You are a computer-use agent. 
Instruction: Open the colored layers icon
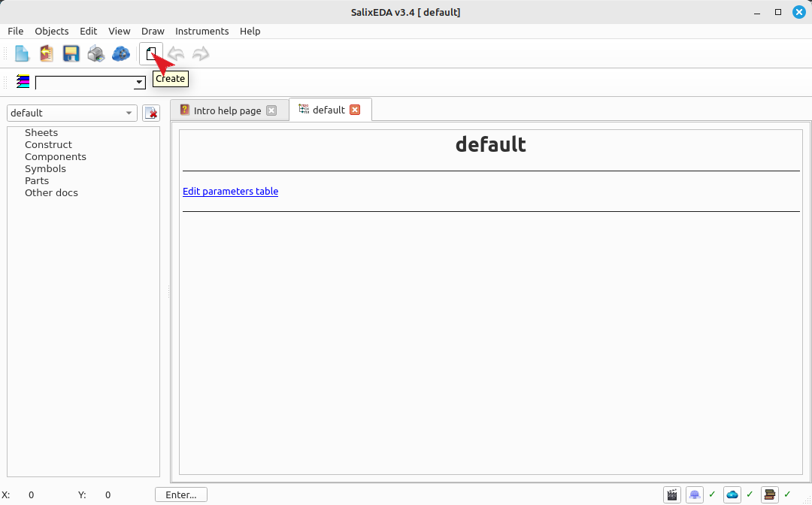click(23, 82)
